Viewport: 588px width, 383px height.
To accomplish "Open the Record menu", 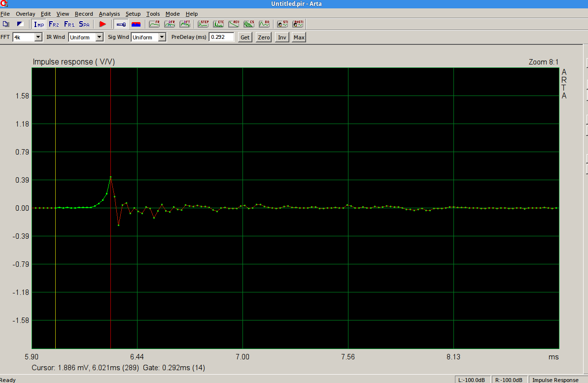I will (84, 14).
